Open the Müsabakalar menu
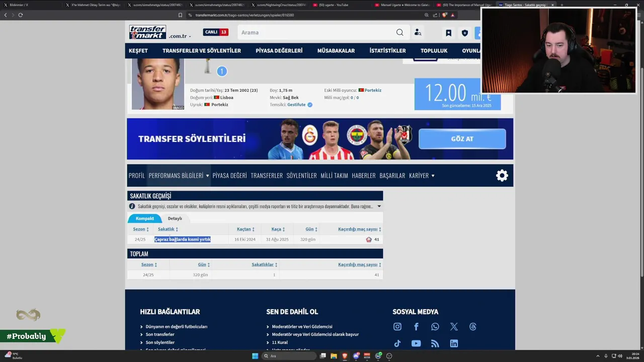Screen dimensions: 644x362 [x=336, y=51]
